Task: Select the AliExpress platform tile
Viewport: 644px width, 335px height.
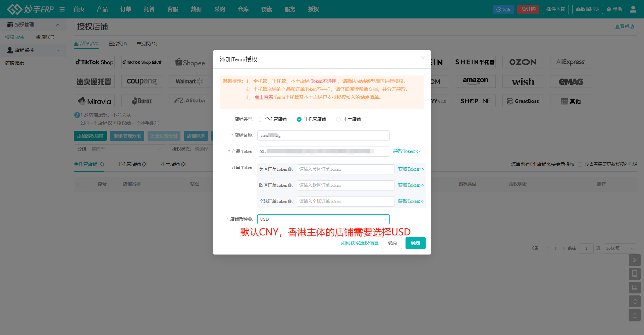Action: click(x=571, y=62)
